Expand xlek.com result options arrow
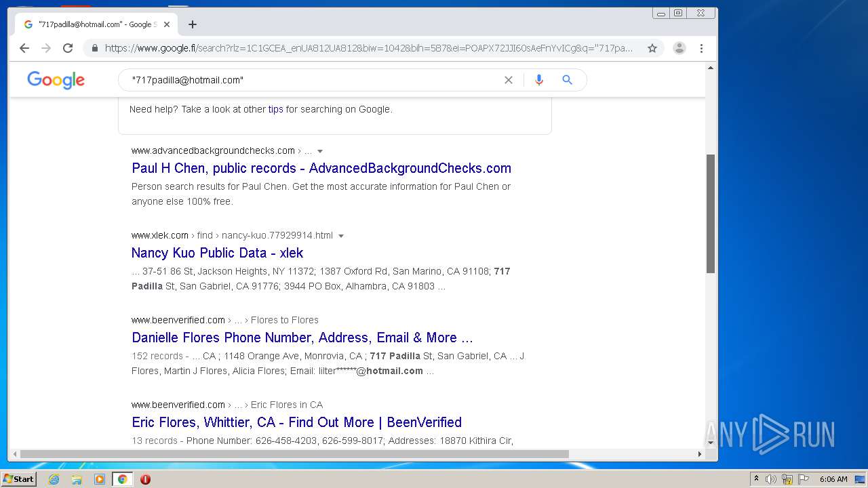 [341, 236]
